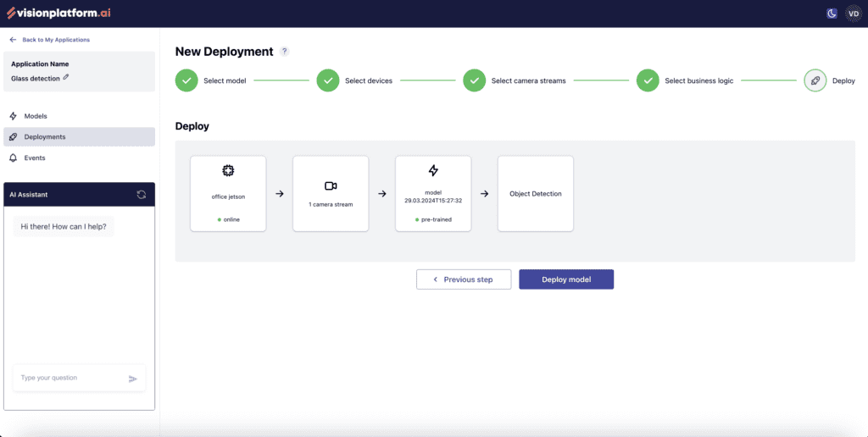Click the Models lightning bolt icon
Viewport: 868px width, 437px height.
click(x=14, y=116)
